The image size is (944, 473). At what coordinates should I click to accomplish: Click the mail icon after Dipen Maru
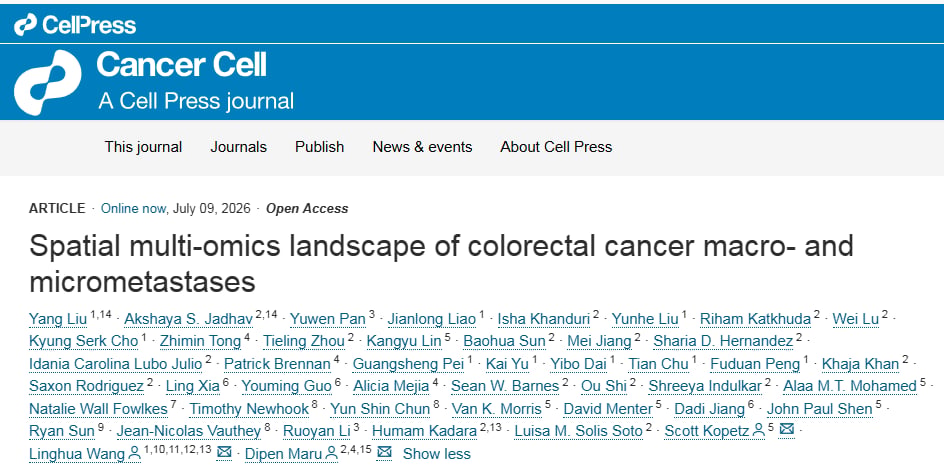(384, 453)
